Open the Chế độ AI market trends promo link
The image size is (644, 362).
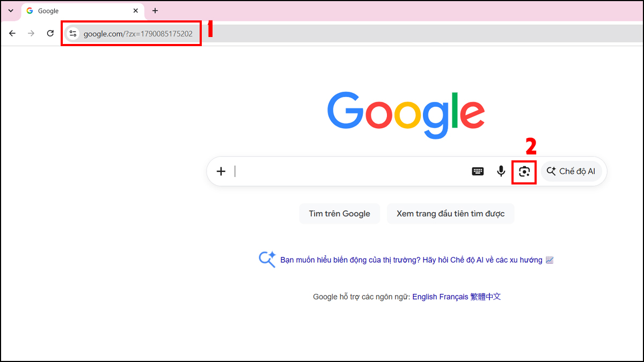(417, 260)
